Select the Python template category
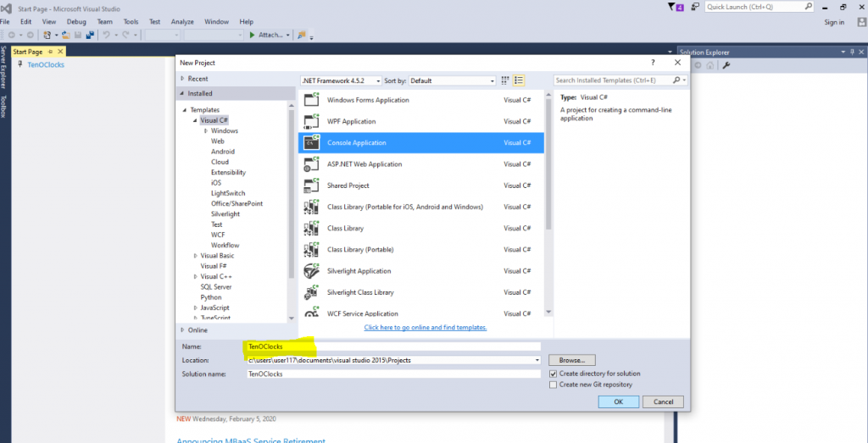 tap(211, 297)
